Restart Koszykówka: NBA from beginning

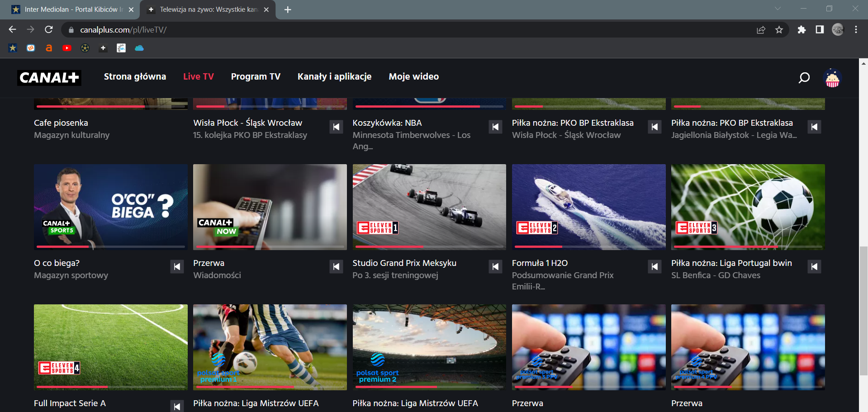(x=496, y=127)
